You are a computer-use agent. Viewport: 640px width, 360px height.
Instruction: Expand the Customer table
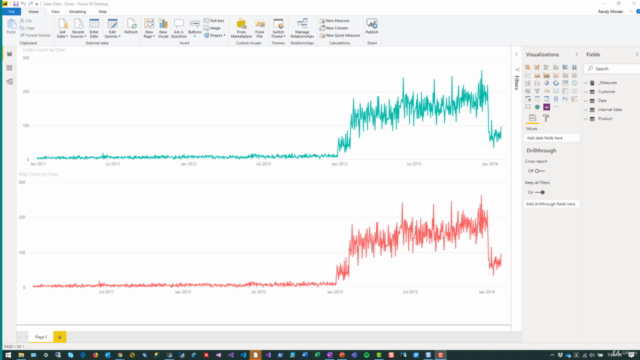586,92
